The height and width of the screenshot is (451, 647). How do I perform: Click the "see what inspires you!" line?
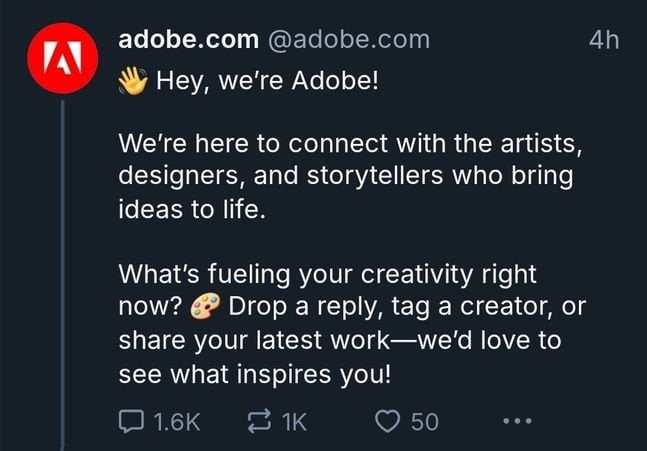(x=256, y=375)
